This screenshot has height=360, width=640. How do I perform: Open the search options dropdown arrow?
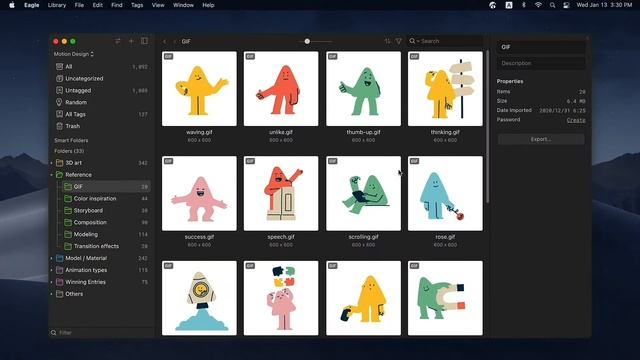click(x=418, y=42)
